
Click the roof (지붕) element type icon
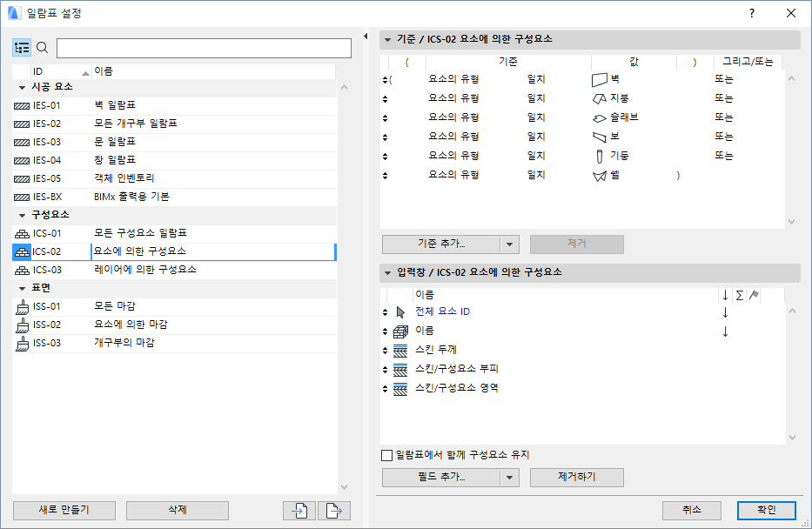coord(599,98)
